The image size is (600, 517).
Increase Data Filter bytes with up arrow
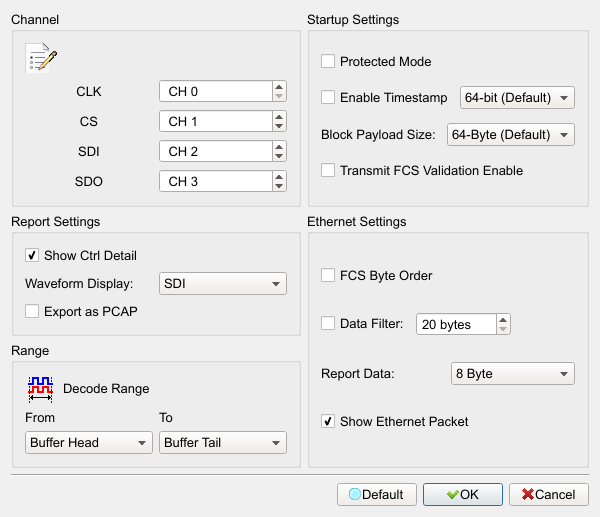(x=503, y=320)
